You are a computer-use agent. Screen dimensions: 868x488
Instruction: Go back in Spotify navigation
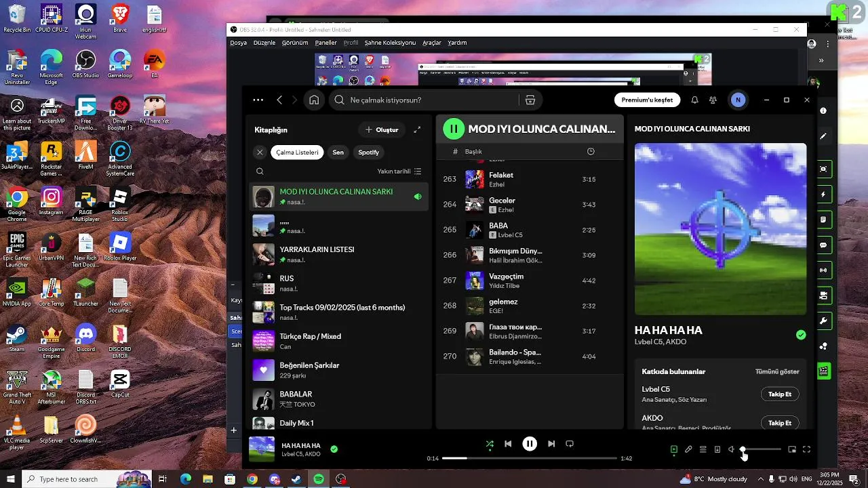(x=279, y=100)
